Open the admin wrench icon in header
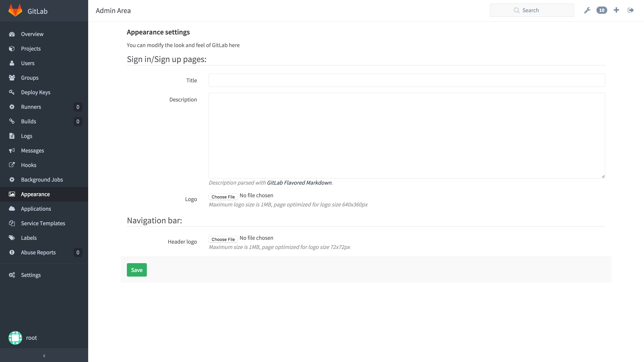This screenshot has width=644, height=362. click(587, 10)
